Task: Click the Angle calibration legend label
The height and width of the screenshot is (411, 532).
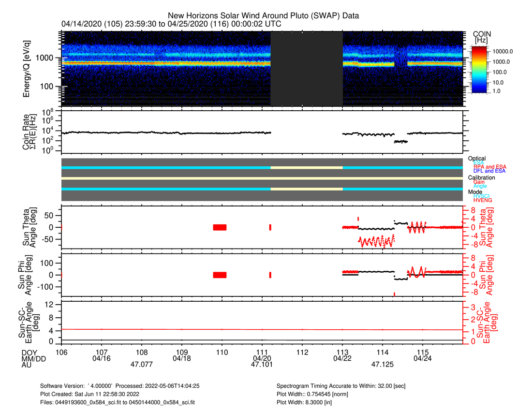Action: [480, 186]
